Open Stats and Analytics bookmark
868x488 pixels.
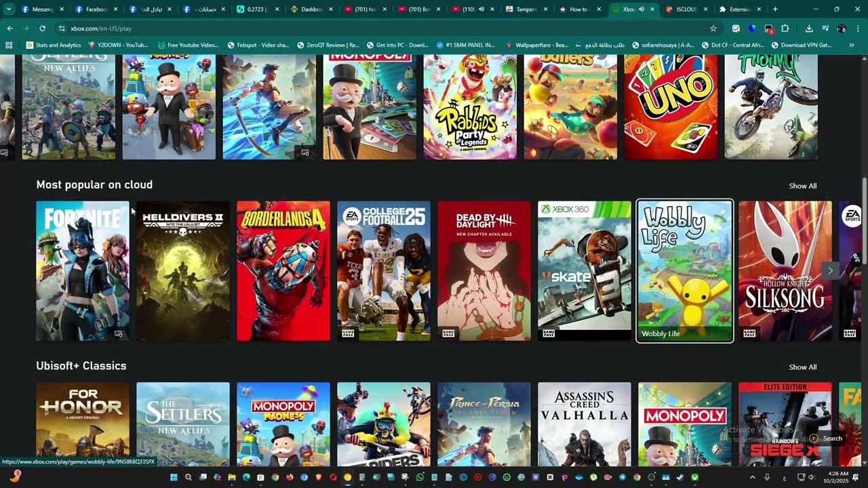54,45
